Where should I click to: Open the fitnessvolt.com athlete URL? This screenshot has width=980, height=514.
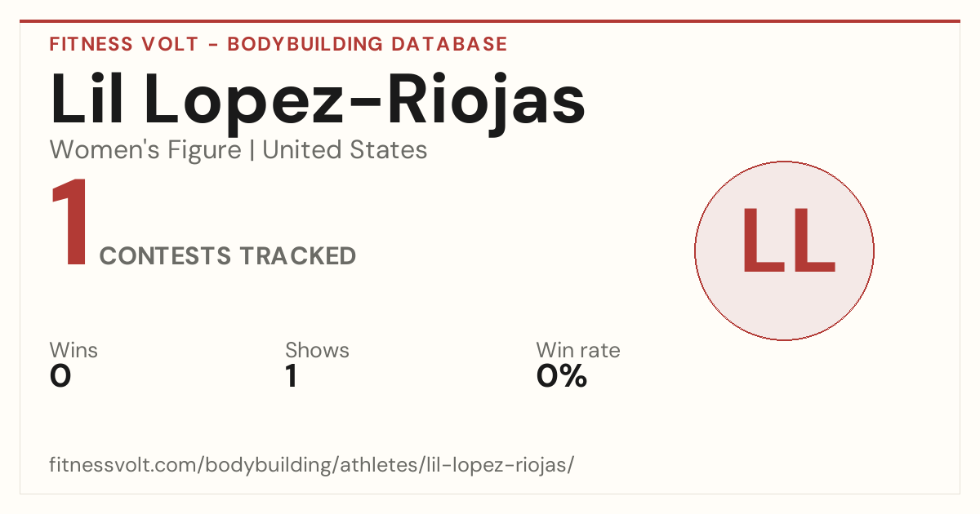pos(312,465)
